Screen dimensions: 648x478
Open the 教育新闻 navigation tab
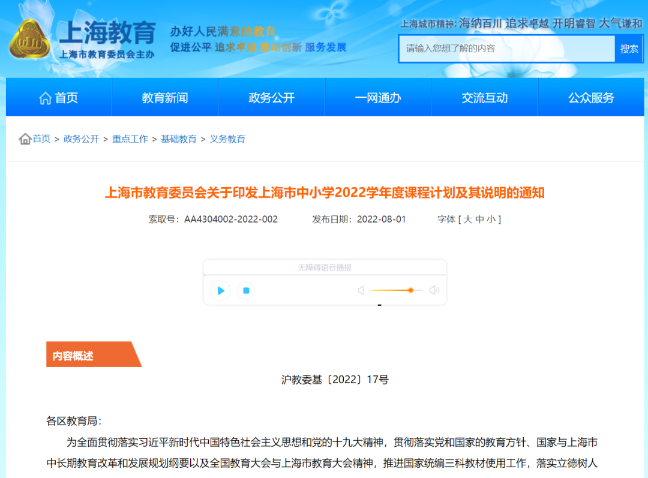coord(165,98)
